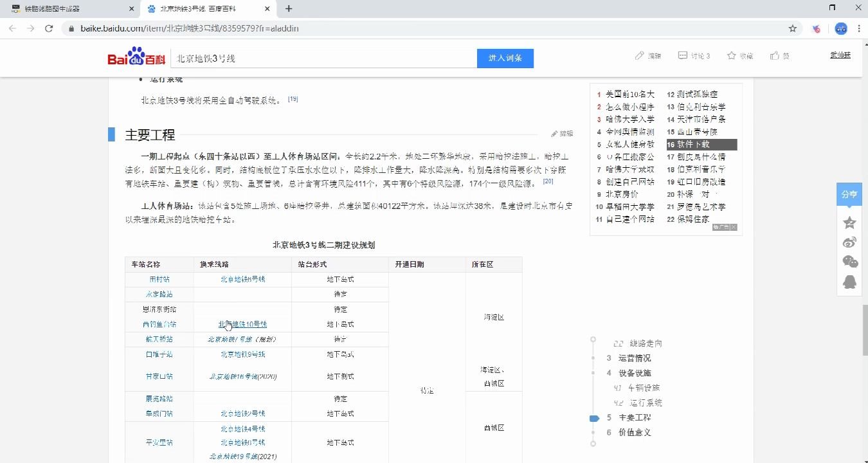Open 田村站 station link

pos(159,280)
